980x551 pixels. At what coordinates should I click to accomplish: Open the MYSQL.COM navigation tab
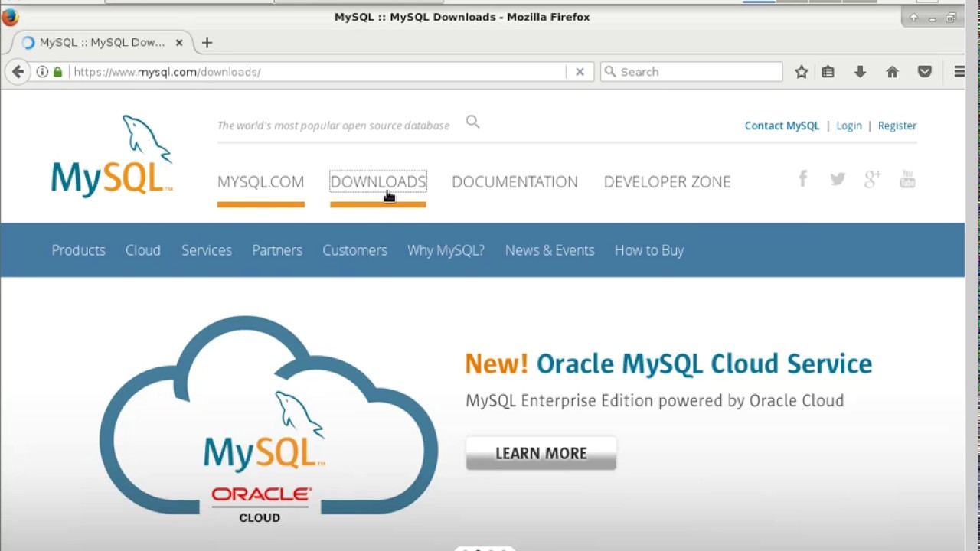click(260, 181)
